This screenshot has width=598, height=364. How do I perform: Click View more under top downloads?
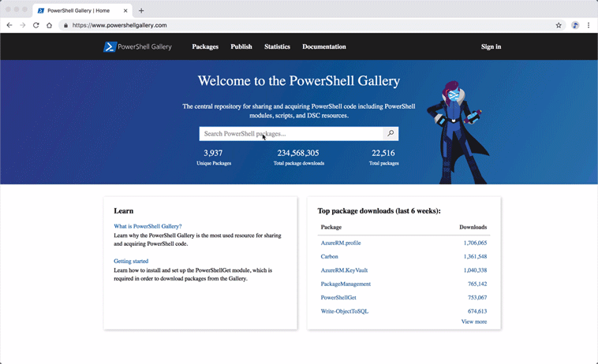tap(474, 321)
